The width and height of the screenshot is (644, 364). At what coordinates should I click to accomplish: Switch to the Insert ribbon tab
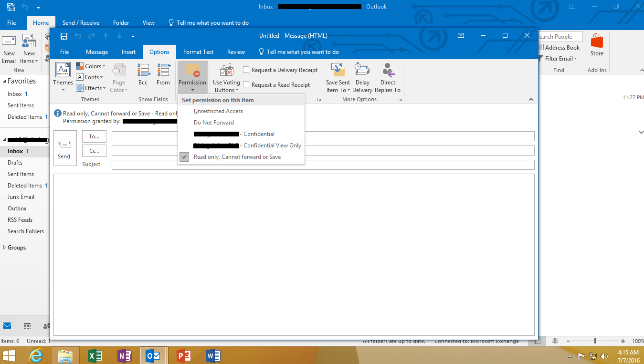coord(128,52)
